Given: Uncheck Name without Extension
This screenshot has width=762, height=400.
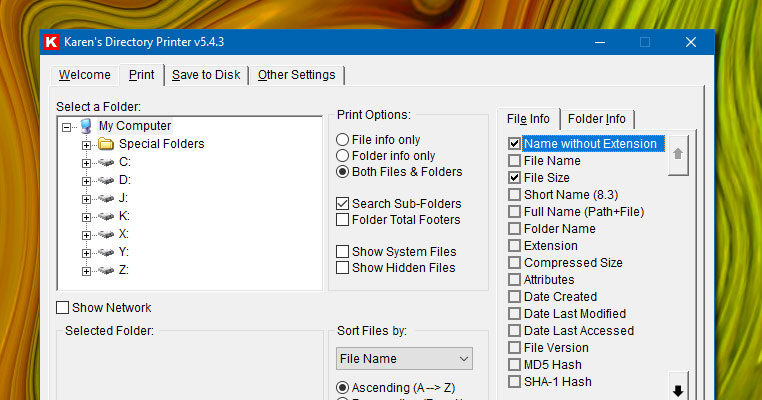Looking at the screenshot, I should pos(514,144).
